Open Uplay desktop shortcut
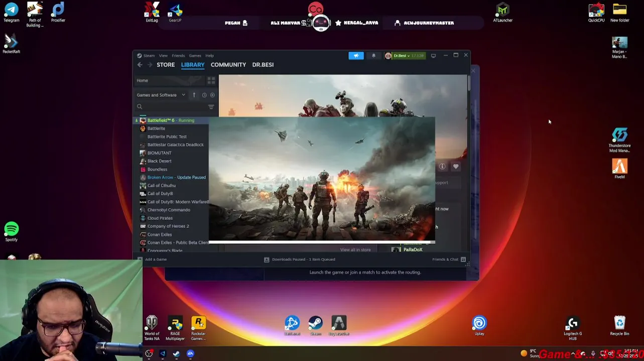Viewport: 644px width, 361px height. [479, 326]
